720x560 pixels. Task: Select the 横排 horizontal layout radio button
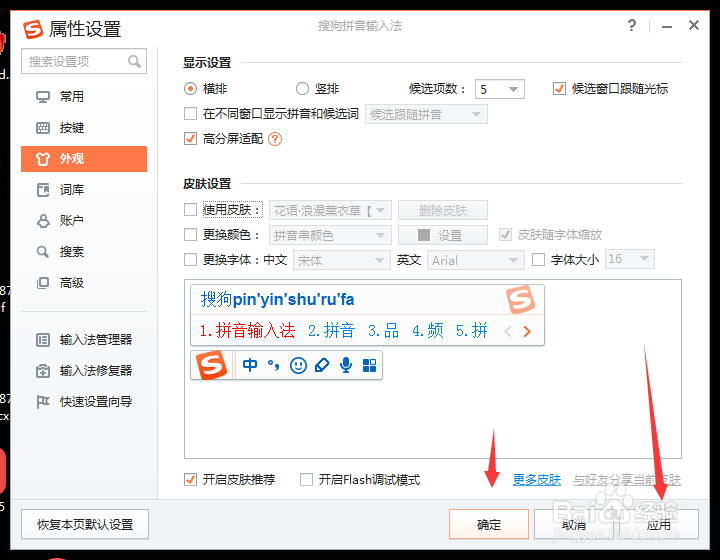tap(190, 89)
